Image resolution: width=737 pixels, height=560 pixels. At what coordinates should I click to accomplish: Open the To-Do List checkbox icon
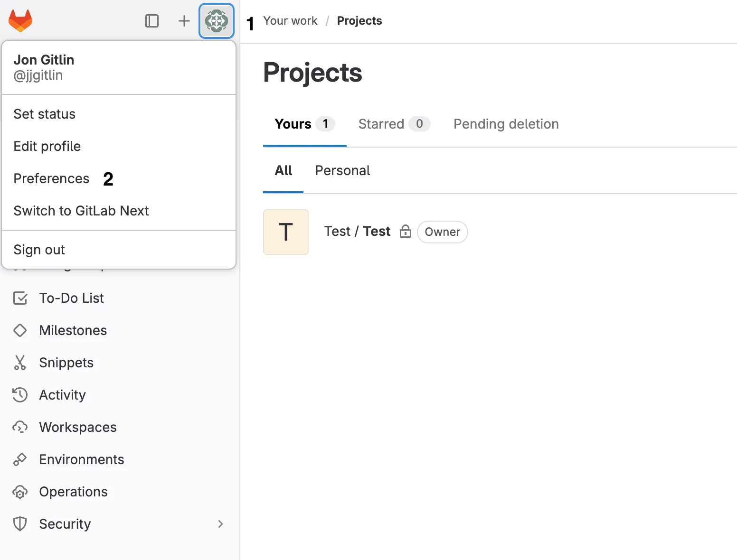coord(20,298)
